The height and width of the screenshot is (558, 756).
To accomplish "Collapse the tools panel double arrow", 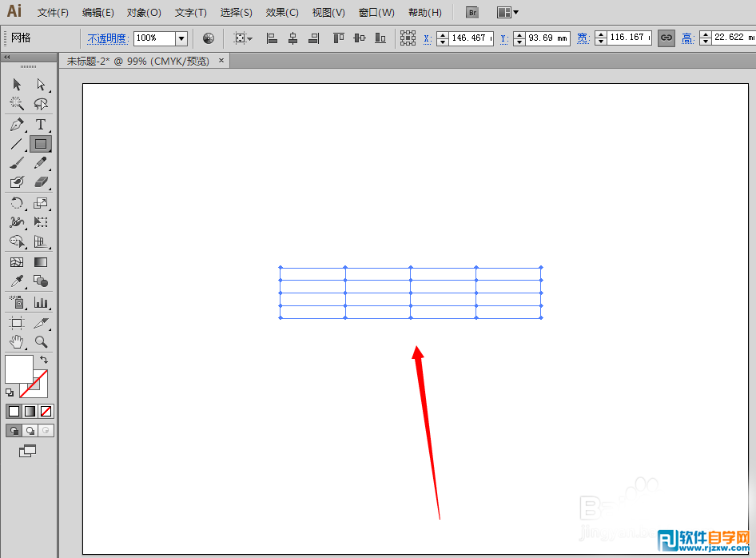I will (x=6, y=57).
